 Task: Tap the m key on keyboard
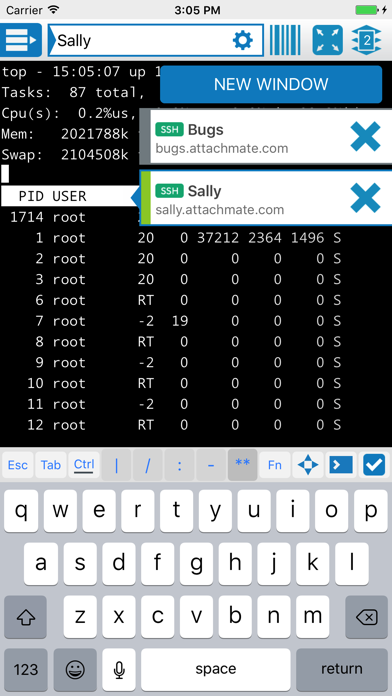pyautogui.click(x=313, y=617)
